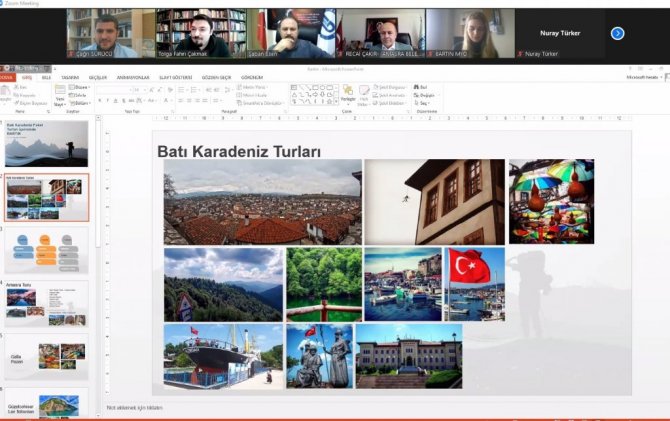This screenshot has width=670, height=421.
Task: Select the Amasra Turu slide thumbnail
Action: tap(46, 303)
